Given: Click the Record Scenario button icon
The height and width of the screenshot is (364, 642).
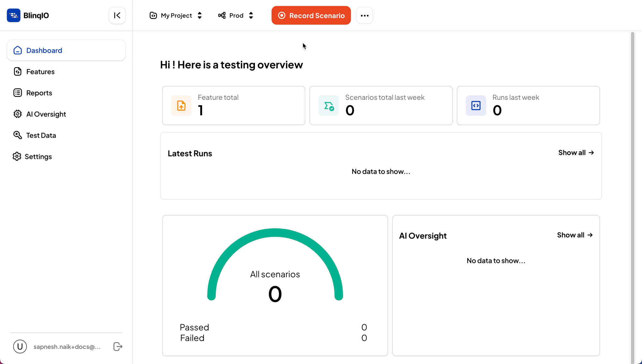Looking at the screenshot, I should pyautogui.click(x=281, y=15).
